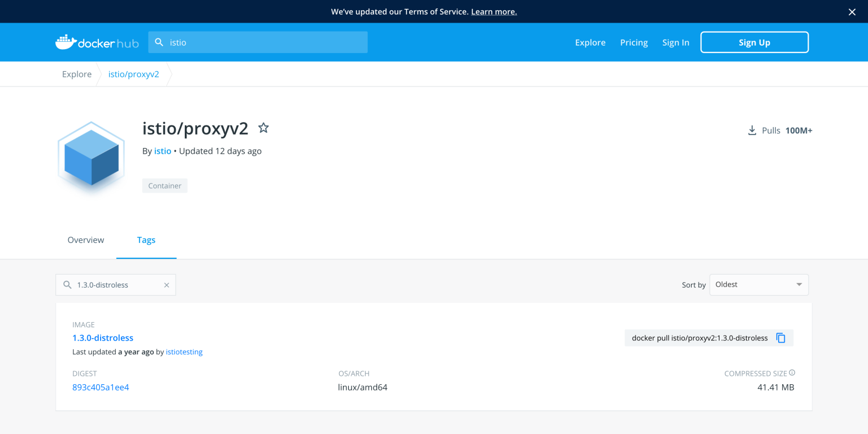This screenshot has width=868, height=434.
Task: Open the istiotesting user link
Action: point(184,352)
